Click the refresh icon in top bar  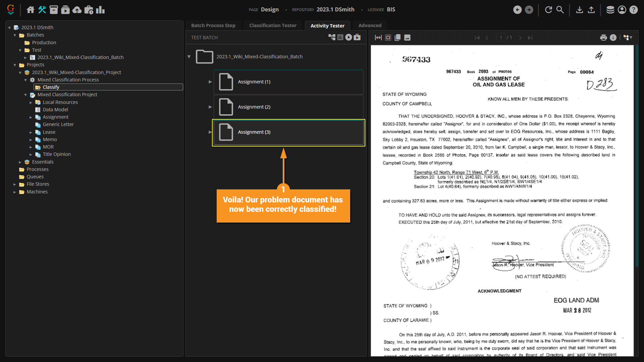pyautogui.click(x=548, y=10)
